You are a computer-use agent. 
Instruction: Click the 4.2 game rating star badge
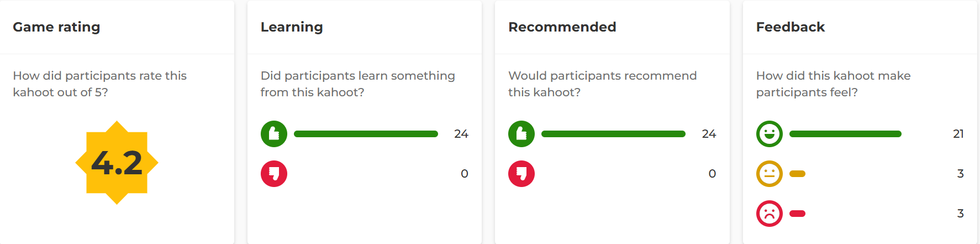pos(117,163)
